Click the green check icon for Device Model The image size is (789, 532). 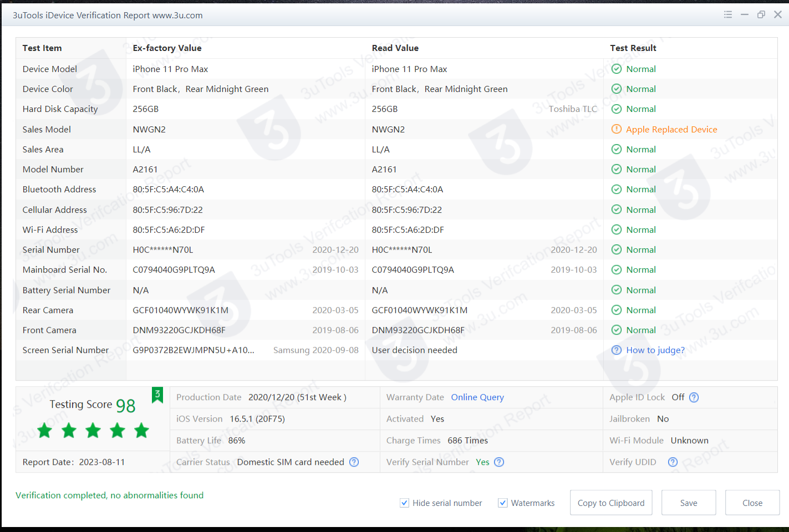[616, 69]
